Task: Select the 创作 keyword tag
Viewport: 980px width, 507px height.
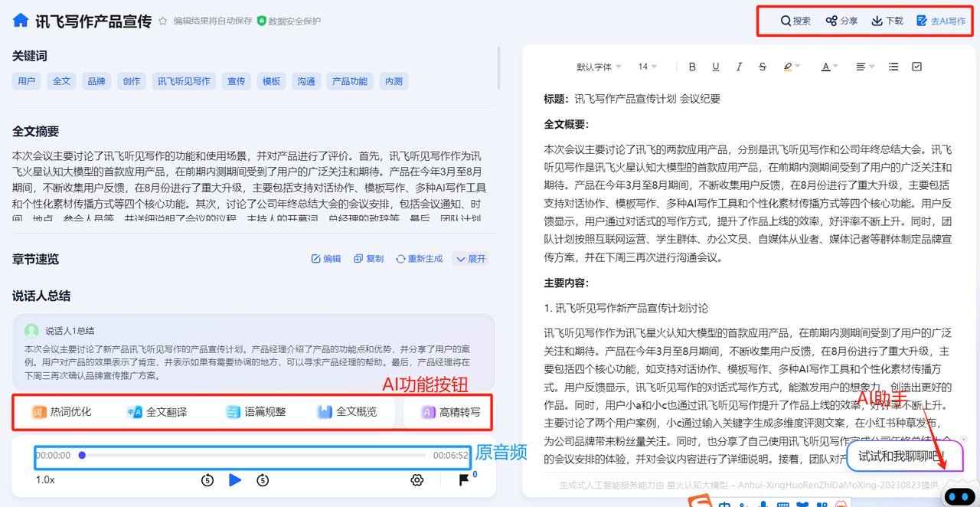Action: tap(132, 81)
